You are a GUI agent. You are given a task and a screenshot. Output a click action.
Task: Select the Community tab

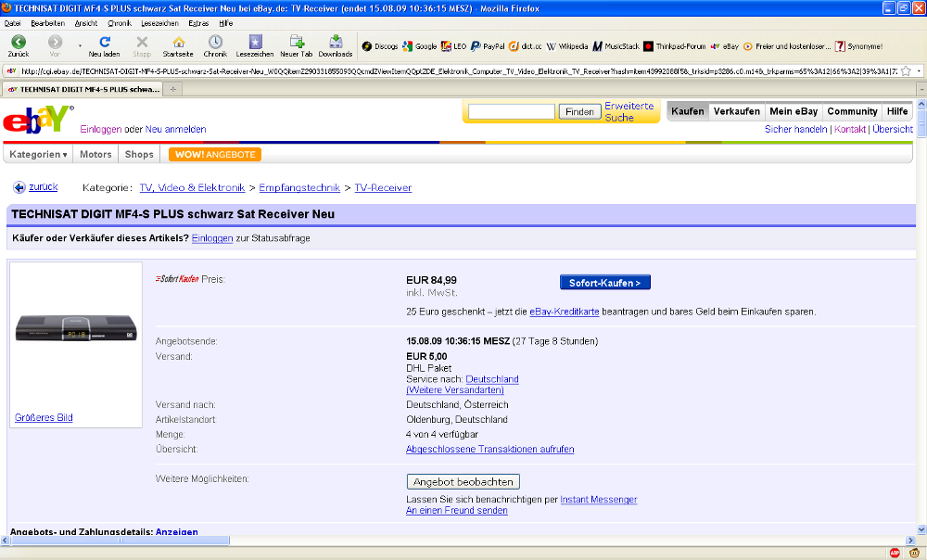pos(852,111)
